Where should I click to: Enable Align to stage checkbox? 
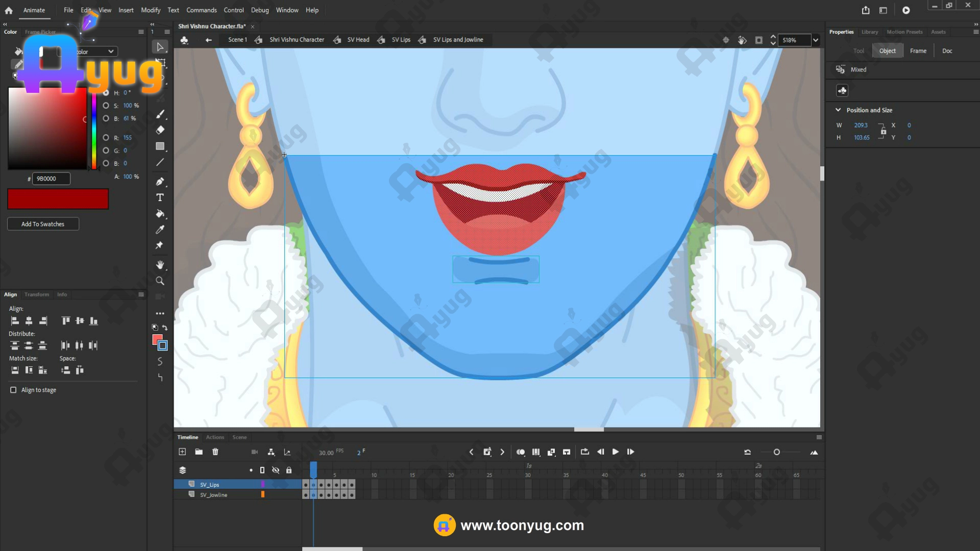13,390
